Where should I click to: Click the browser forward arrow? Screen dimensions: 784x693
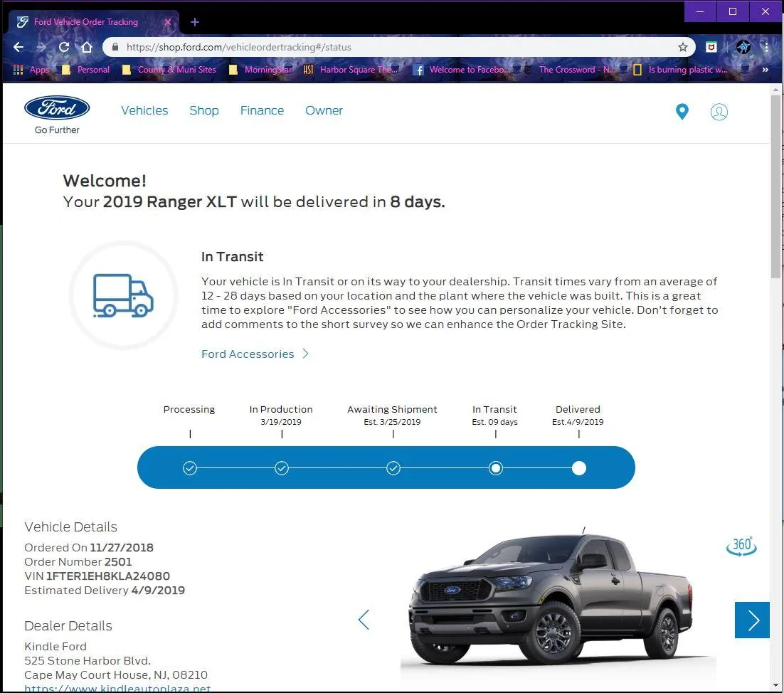point(41,47)
